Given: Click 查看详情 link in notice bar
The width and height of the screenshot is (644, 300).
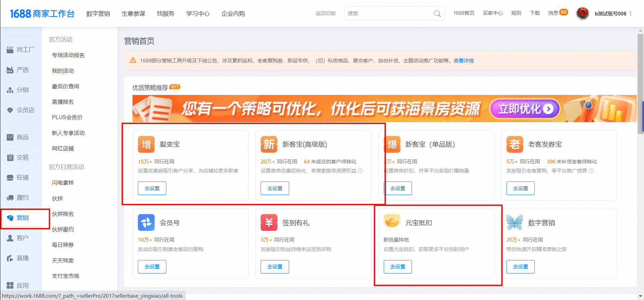Looking at the screenshot, I should 464,61.
